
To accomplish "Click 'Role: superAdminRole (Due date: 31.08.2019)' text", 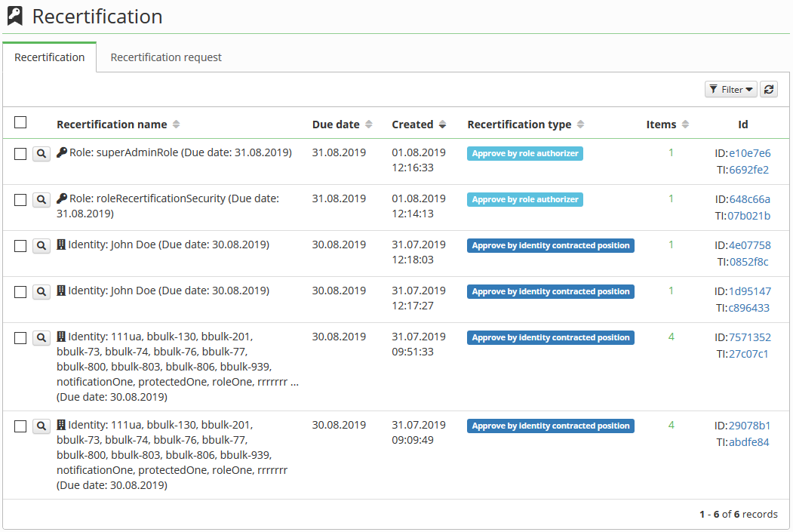I will tap(180, 152).
